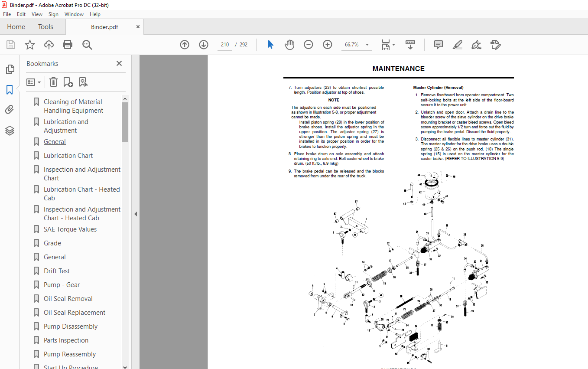Toggle the Bookmarks panel sidebar icon
The image size is (588, 369).
[10, 90]
